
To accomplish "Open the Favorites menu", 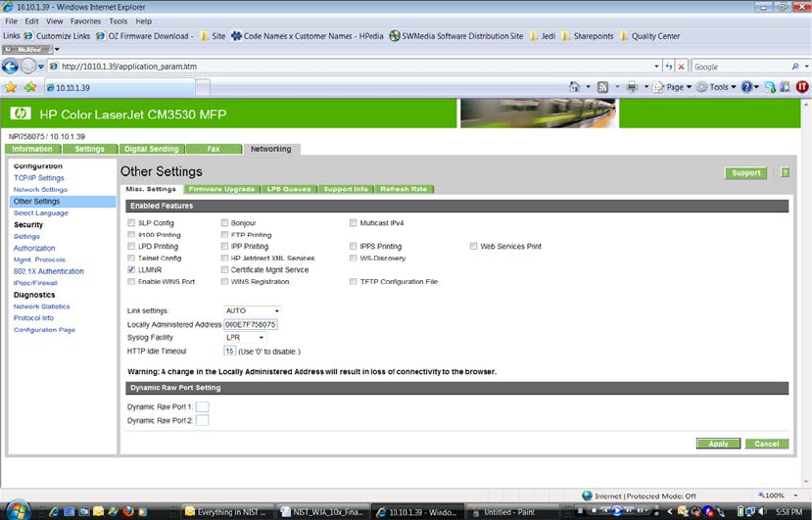I will [x=85, y=22].
